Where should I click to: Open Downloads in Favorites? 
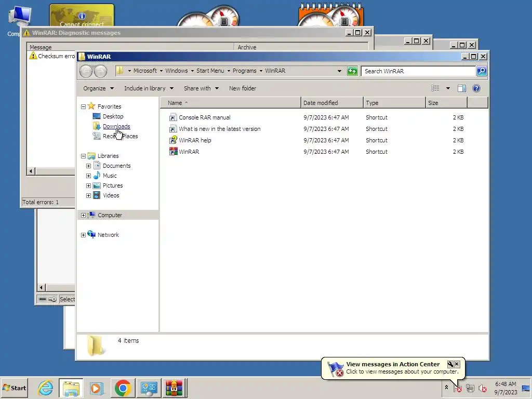tap(116, 126)
